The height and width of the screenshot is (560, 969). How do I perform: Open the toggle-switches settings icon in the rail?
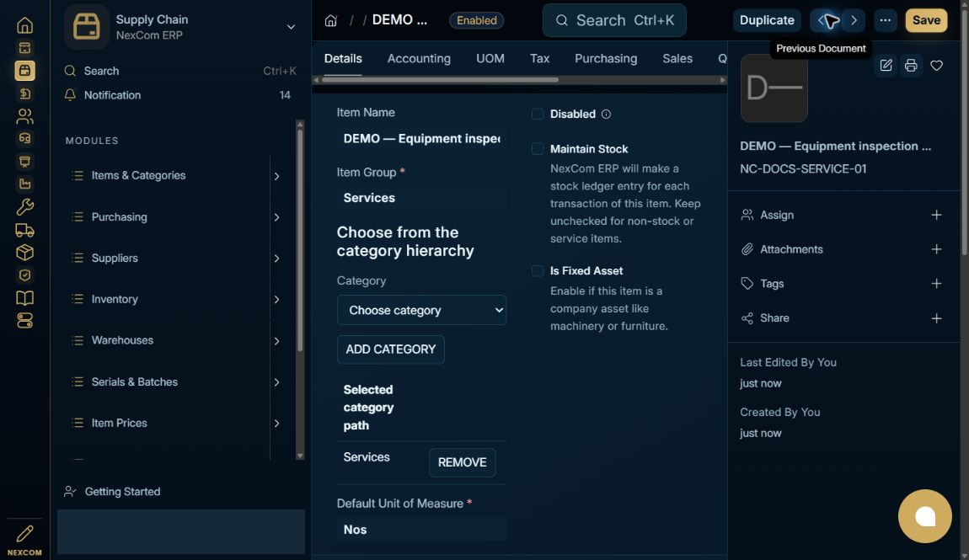click(24, 321)
